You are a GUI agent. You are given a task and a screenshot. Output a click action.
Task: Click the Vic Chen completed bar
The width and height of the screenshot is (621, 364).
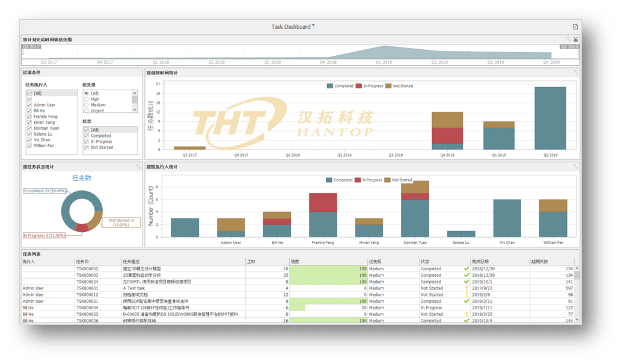(507, 219)
